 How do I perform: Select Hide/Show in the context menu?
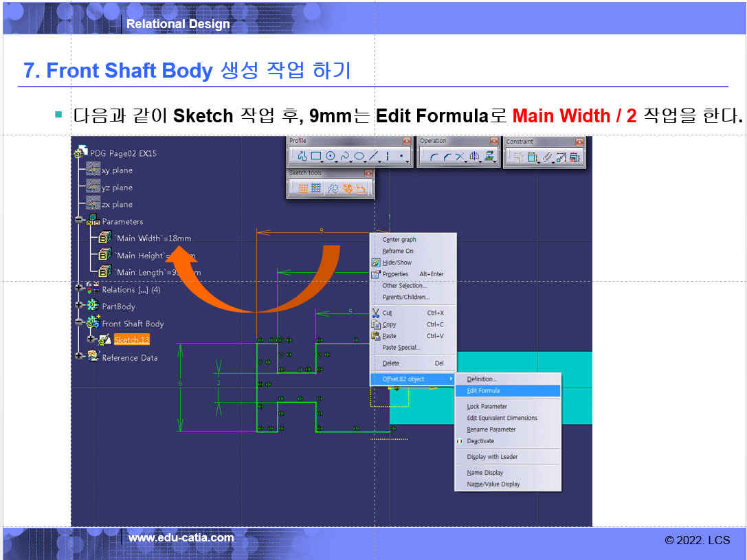click(397, 262)
